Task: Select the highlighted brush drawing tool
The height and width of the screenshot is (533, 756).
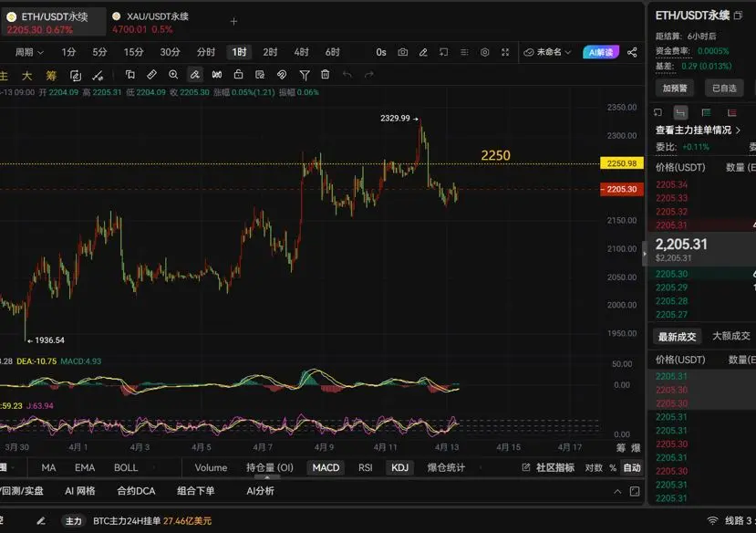Action: click(195, 74)
